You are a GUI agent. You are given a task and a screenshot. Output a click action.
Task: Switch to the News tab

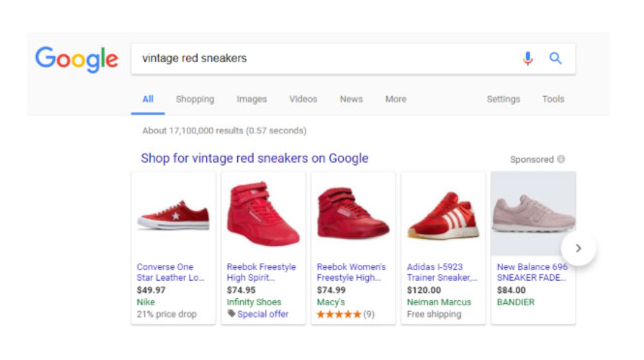click(x=352, y=99)
